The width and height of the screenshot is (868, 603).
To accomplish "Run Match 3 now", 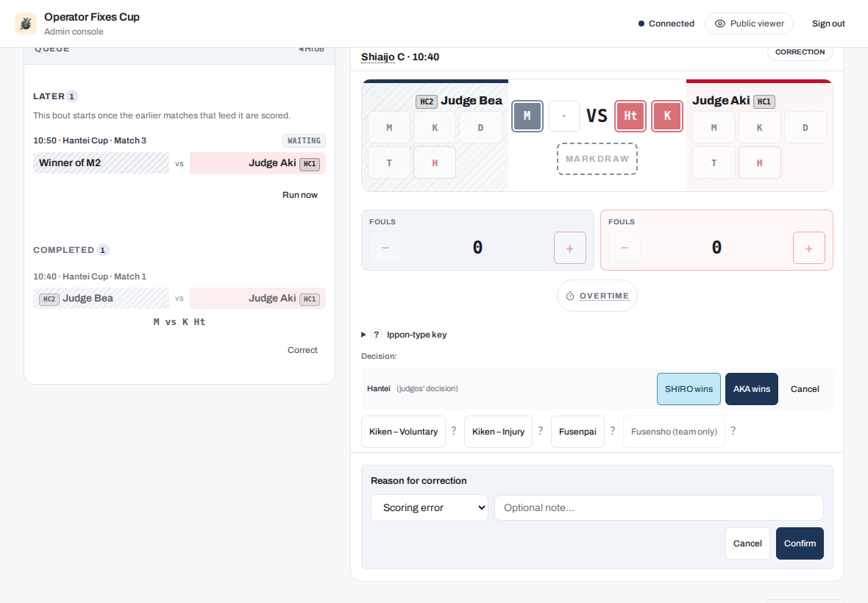I will pyautogui.click(x=300, y=195).
